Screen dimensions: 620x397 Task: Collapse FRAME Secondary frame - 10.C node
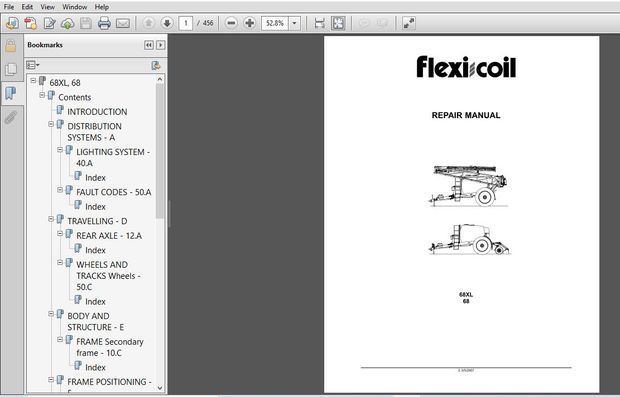click(60, 339)
